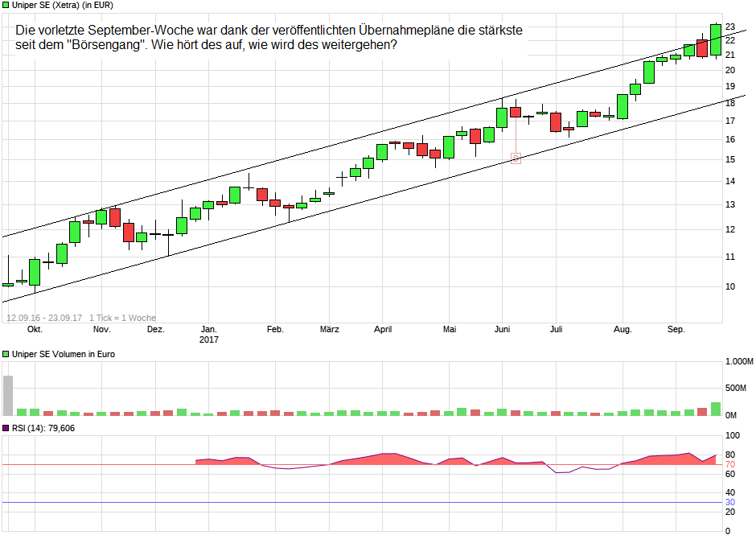Click the 'Jan. 2017' axis label
756x539 pixels.
click(209, 334)
